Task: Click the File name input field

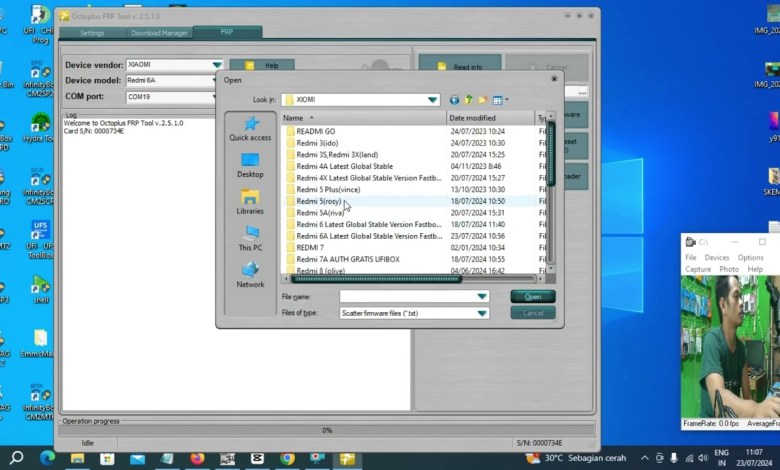Action: coord(408,296)
